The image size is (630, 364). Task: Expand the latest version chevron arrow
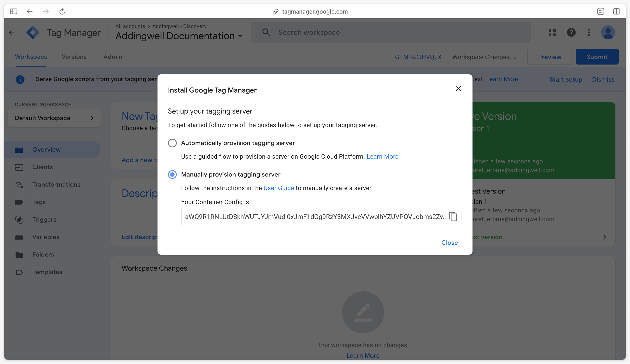(x=604, y=237)
